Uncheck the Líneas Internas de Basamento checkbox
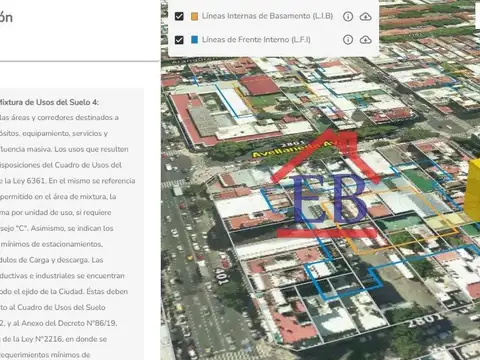Image resolution: width=480 pixels, height=360 pixels. [179, 16]
